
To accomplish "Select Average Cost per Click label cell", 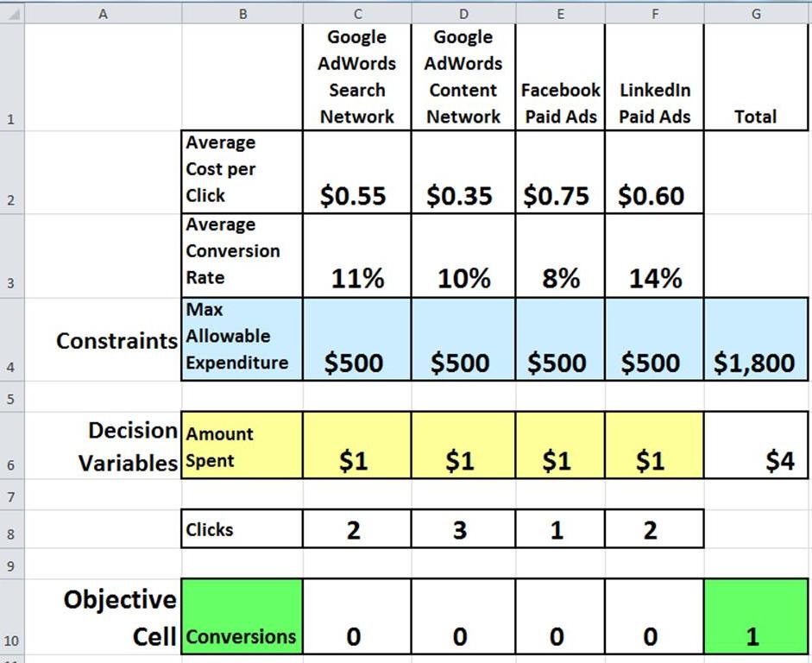I will pyautogui.click(x=242, y=172).
